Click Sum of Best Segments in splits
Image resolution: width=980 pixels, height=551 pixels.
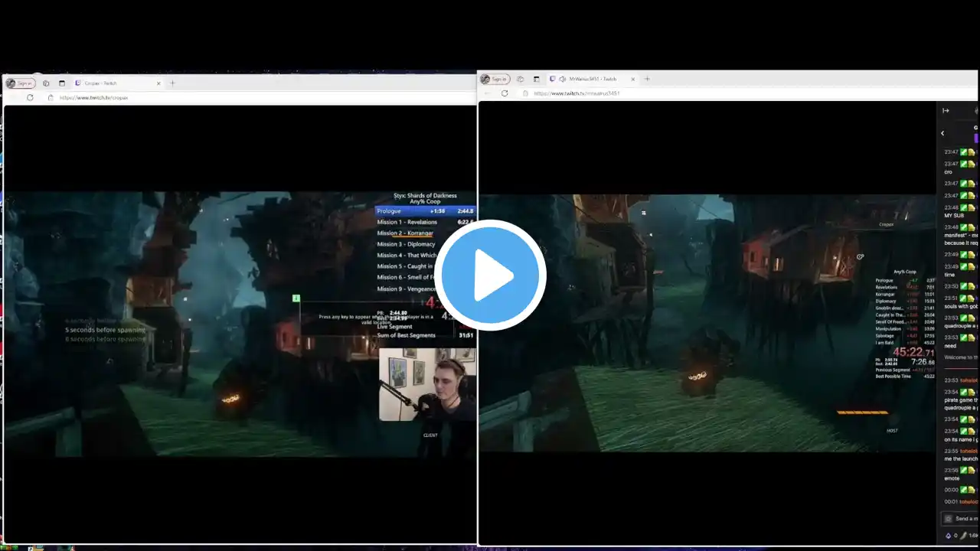(406, 335)
